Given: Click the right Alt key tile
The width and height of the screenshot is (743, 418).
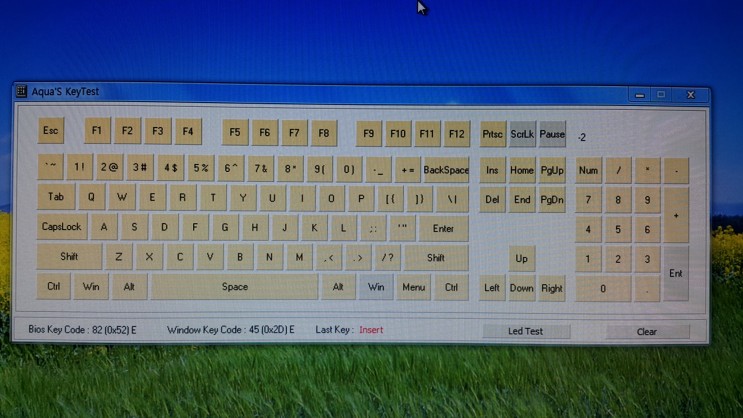Looking at the screenshot, I should click(338, 287).
